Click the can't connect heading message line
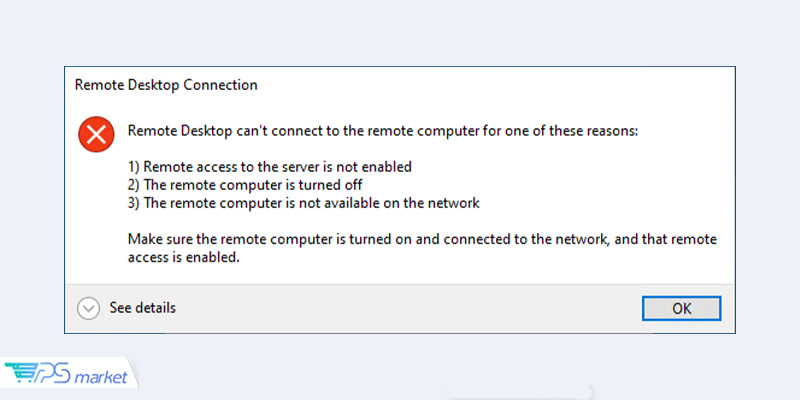Image resolution: width=800 pixels, height=400 pixels. pyautogui.click(x=383, y=131)
